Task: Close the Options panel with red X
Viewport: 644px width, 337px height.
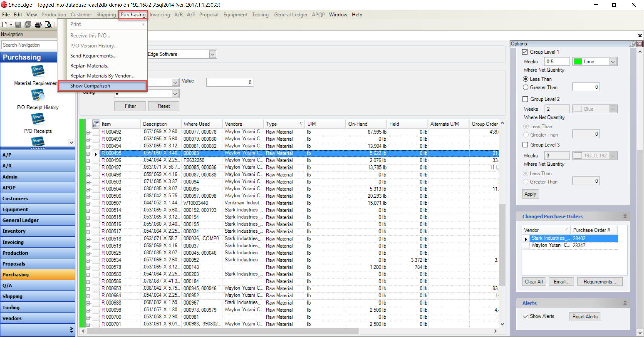Action: click(640, 44)
